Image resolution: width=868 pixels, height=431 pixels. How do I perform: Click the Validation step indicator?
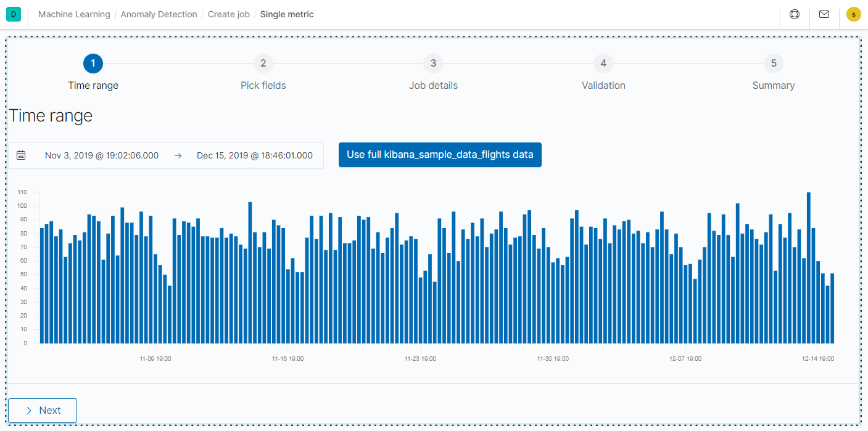click(x=603, y=63)
